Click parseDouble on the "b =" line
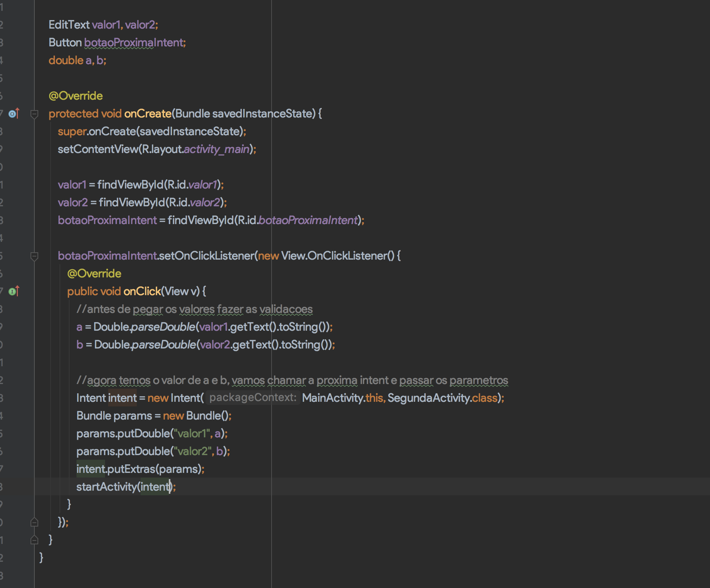710x588 pixels. pyautogui.click(x=164, y=345)
